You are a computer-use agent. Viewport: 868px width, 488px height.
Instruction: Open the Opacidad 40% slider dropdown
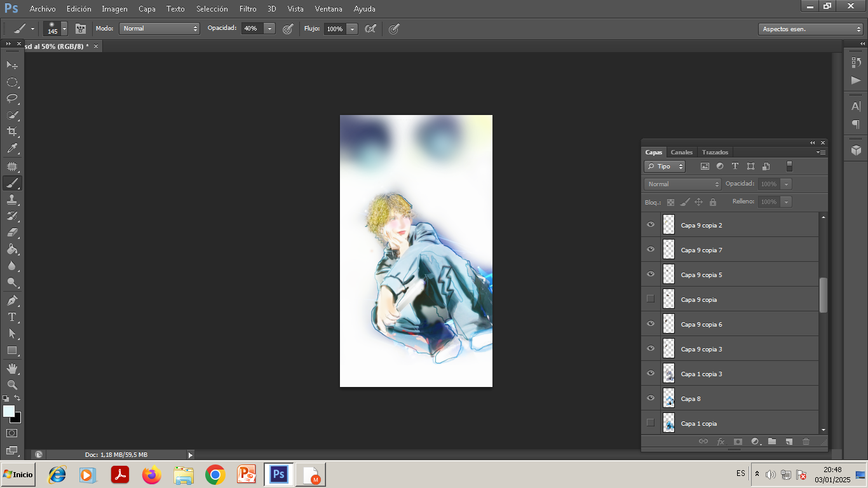(x=270, y=29)
